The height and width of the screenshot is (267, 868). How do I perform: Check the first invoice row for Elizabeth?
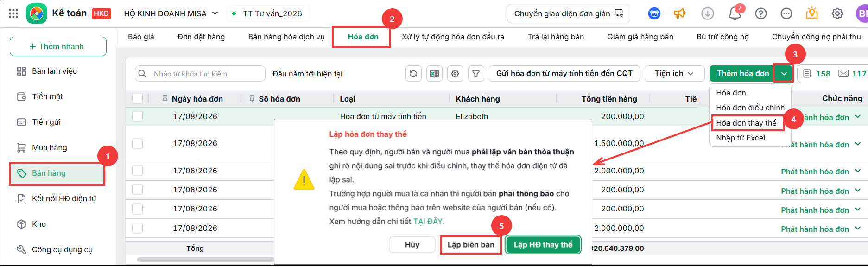point(138,116)
